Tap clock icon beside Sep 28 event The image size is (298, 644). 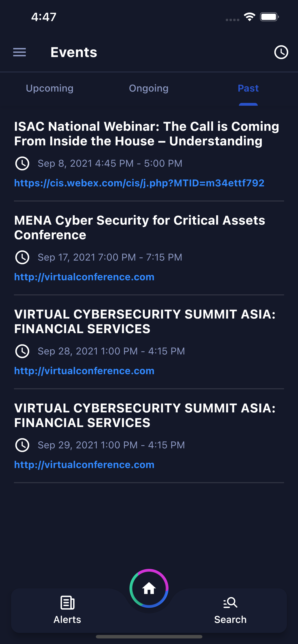[x=22, y=351]
